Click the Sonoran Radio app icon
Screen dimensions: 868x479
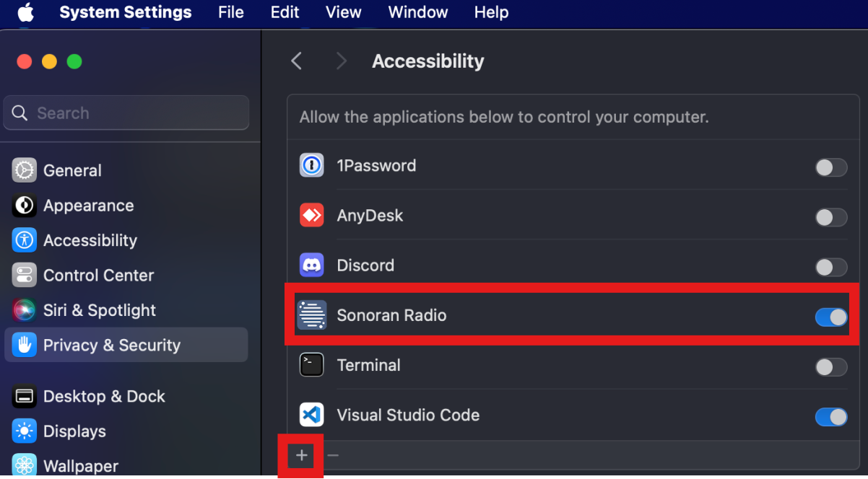click(312, 315)
